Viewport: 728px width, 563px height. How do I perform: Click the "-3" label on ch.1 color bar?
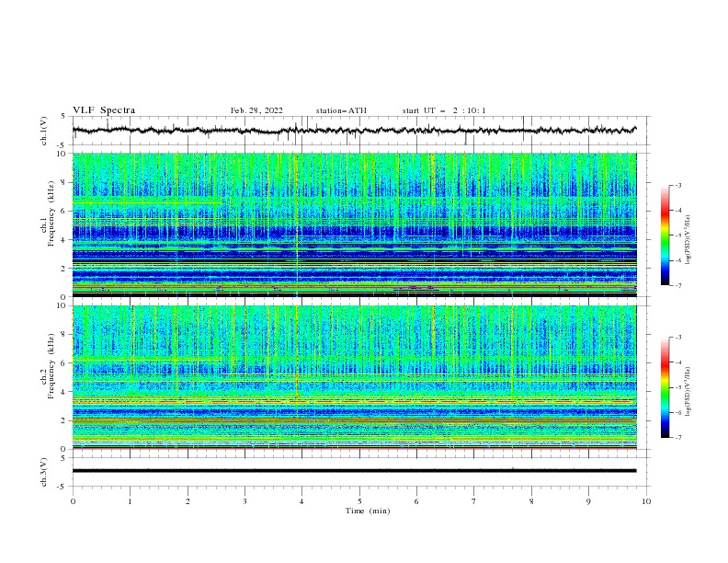click(x=678, y=185)
